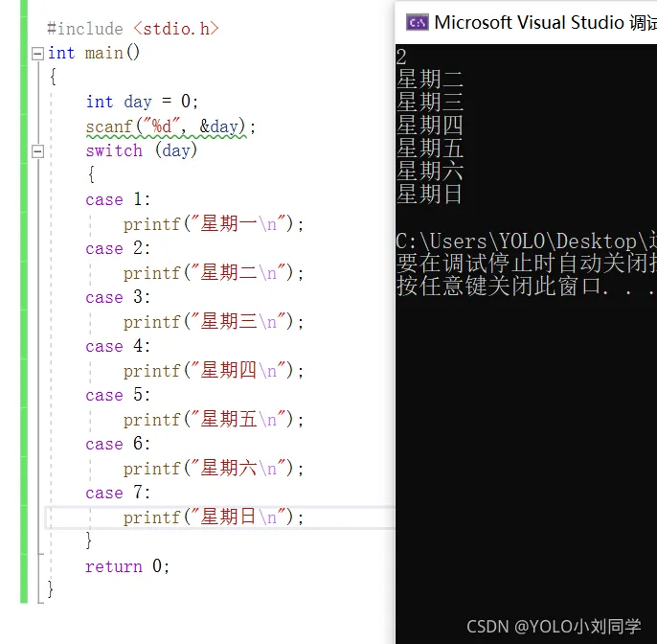This screenshot has width=657, height=644.
Task: Click the printf("星期六\n") line
Action: (x=214, y=469)
